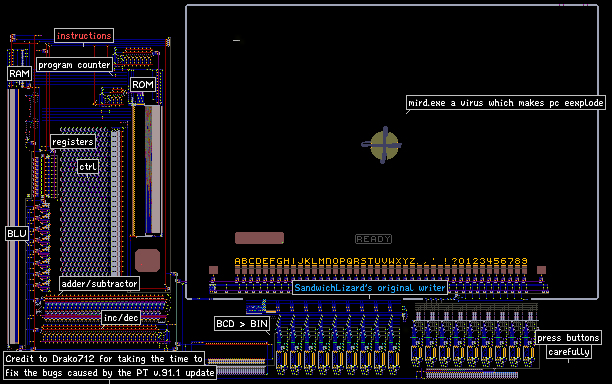Viewport: 612px width, 384px height.
Task: Click the 'ctrl' label
Action: pyautogui.click(x=88, y=167)
